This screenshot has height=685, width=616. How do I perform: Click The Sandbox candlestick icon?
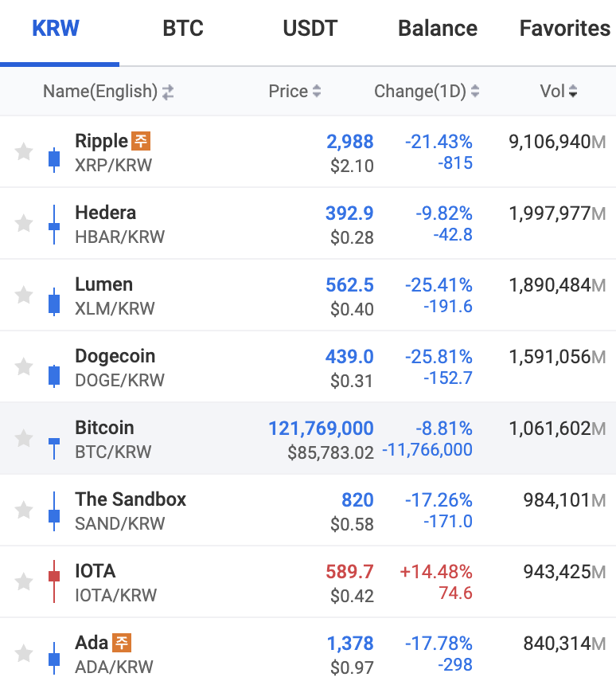coord(54,512)
